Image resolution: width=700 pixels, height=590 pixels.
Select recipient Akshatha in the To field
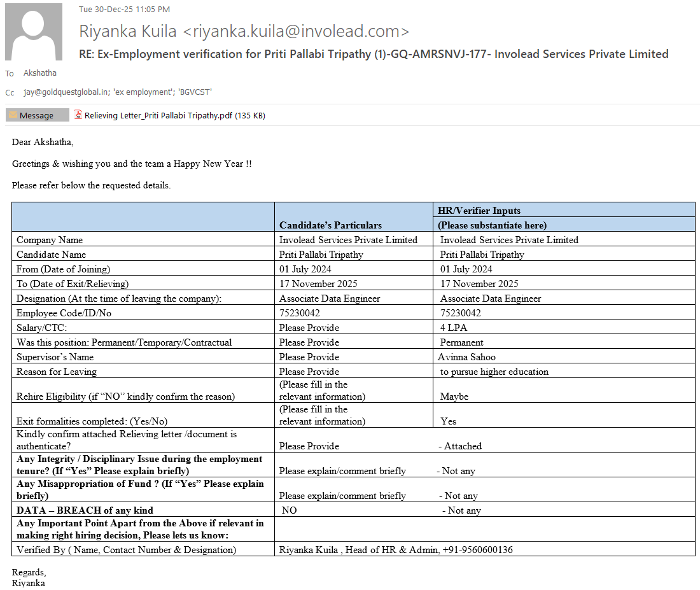39,73
